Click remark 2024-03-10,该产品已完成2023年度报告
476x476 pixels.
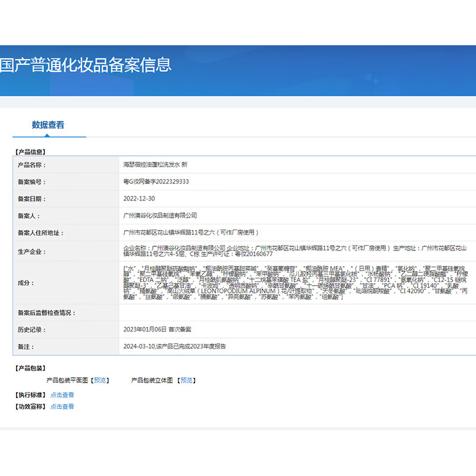click(174, 346)
